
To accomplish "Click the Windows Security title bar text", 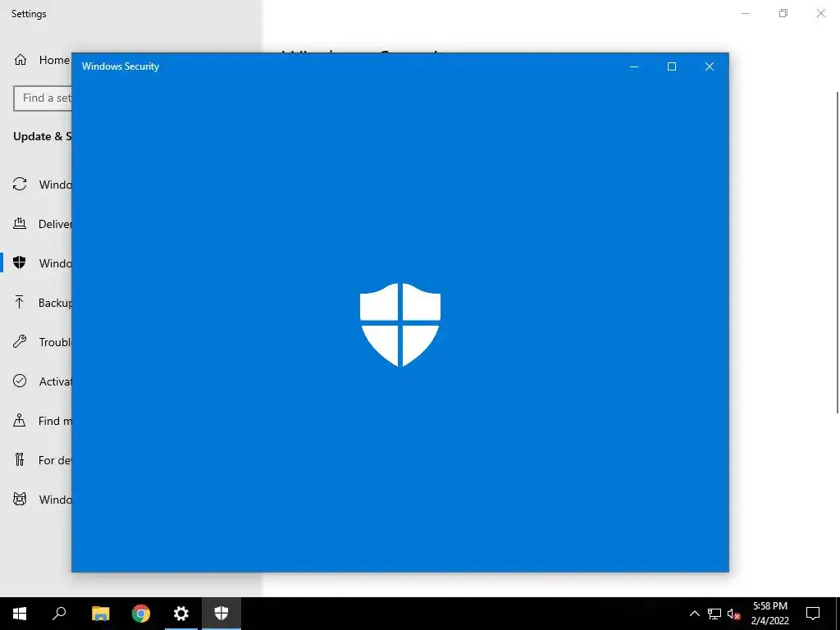I will [121, 66].
